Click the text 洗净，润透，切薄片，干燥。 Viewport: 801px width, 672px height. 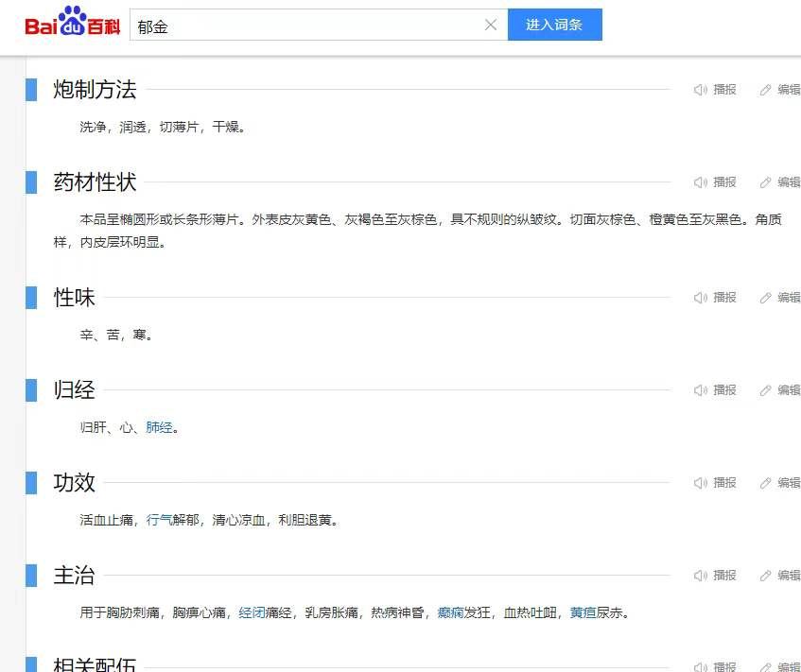[x=163, y=128]
